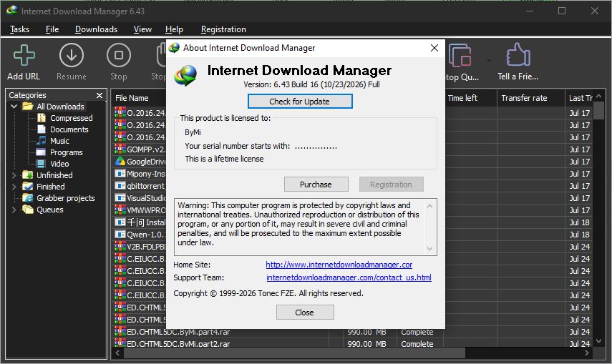Click the grayed Registration button
Image resolution: width=612 pixels, height=364 pixels.
pos(391,185)
